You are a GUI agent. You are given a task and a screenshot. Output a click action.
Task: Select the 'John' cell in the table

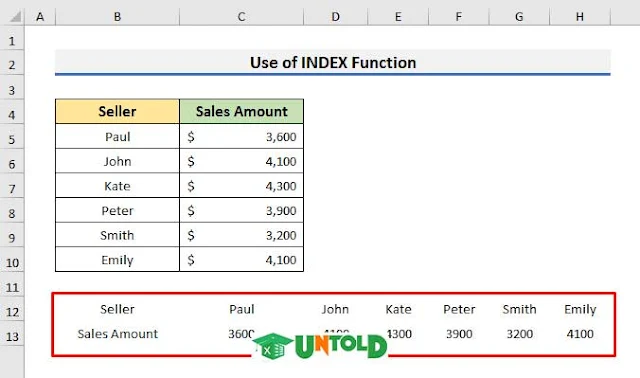[x=118, y=161]
